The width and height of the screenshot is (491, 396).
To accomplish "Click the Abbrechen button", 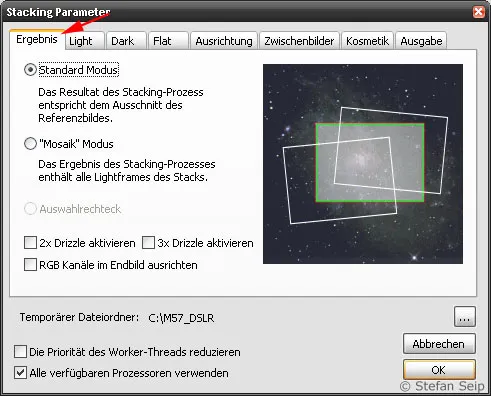I will 439,344.
